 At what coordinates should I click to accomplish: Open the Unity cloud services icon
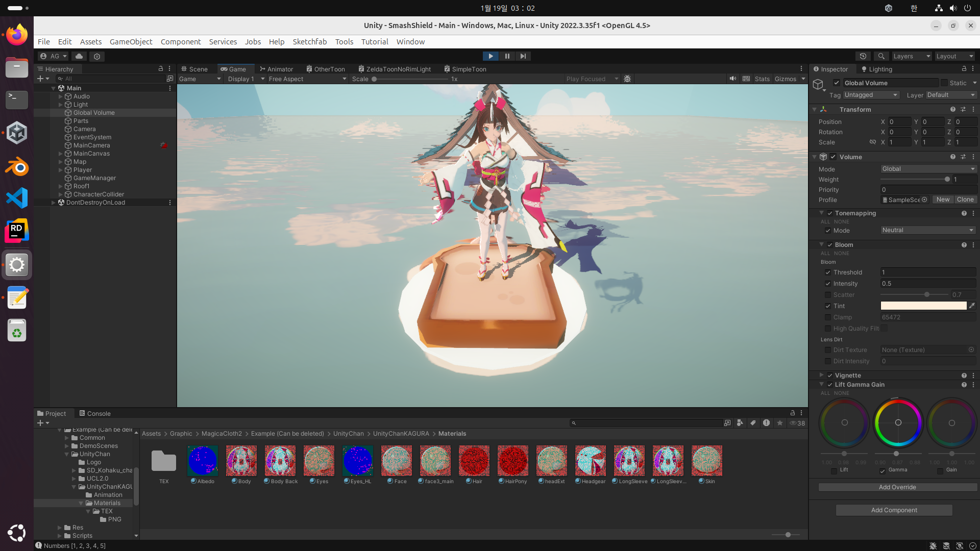point(79,56)
